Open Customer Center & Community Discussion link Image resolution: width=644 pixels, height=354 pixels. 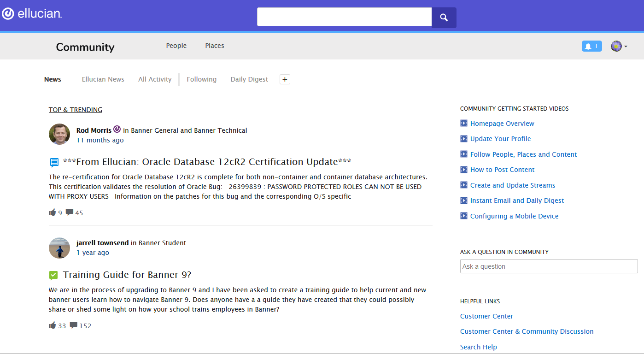527,331
